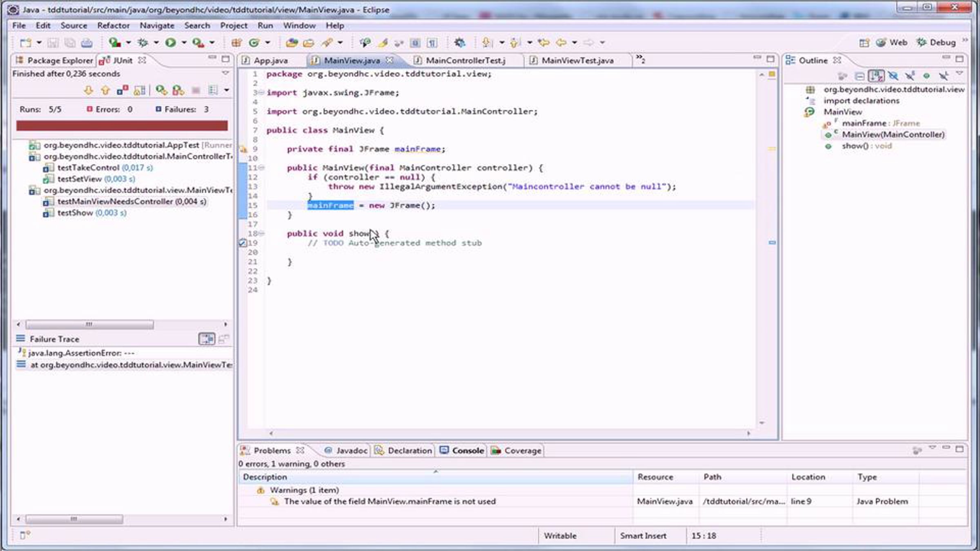
Task: Open the Project menu
Action: (x=234, y=25)
